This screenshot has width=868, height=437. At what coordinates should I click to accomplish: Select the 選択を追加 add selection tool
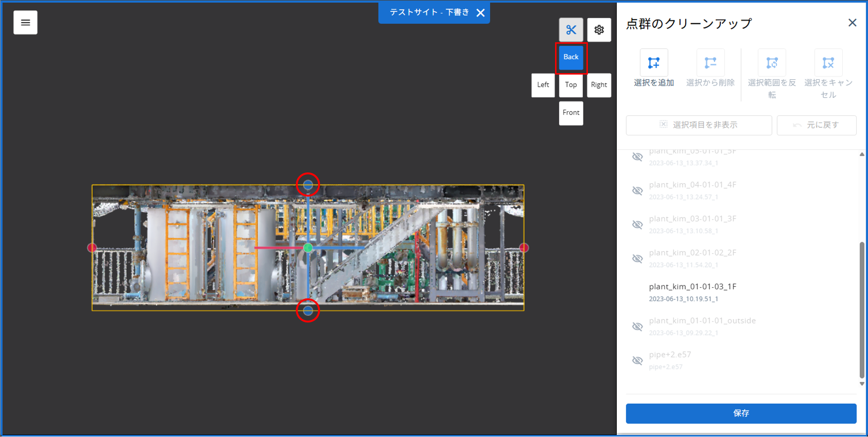tap(654, 63)
